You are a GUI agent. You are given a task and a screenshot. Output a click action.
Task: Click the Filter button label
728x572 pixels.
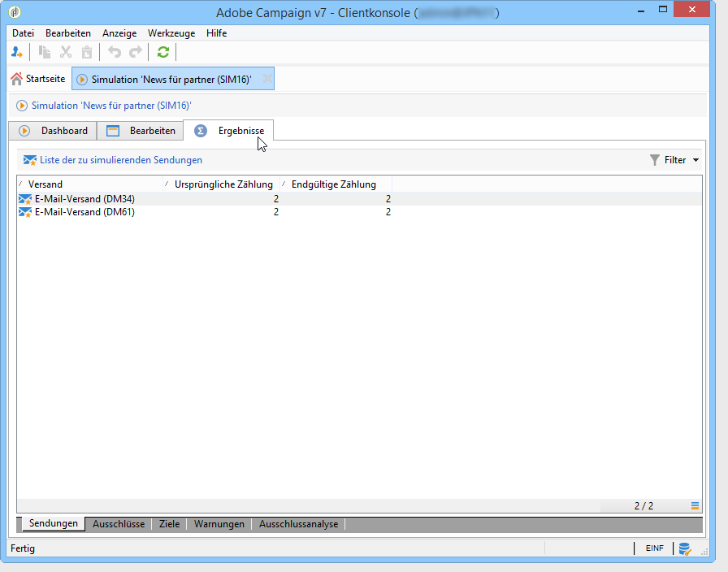675,160
